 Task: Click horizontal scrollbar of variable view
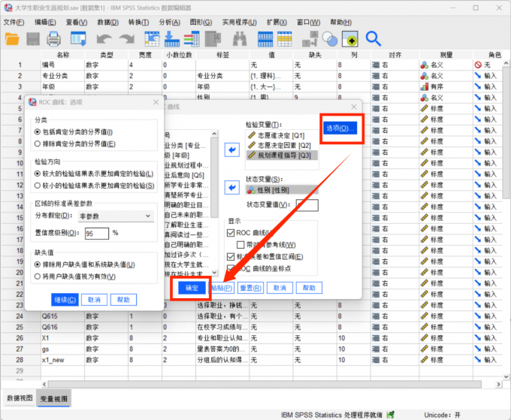265,384
